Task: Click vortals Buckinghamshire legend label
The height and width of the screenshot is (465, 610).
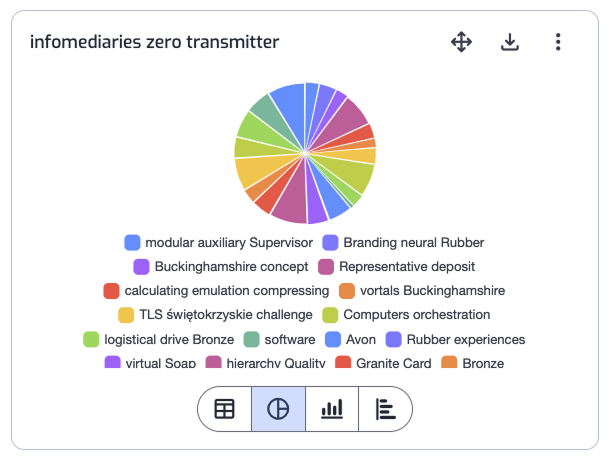Action: point(432,291)
